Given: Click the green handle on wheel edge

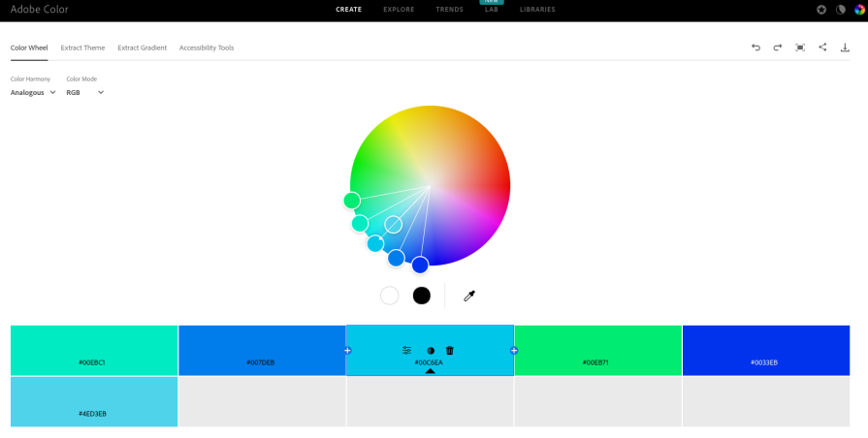Looking at the screenshot, I should (x=352, y=201).
